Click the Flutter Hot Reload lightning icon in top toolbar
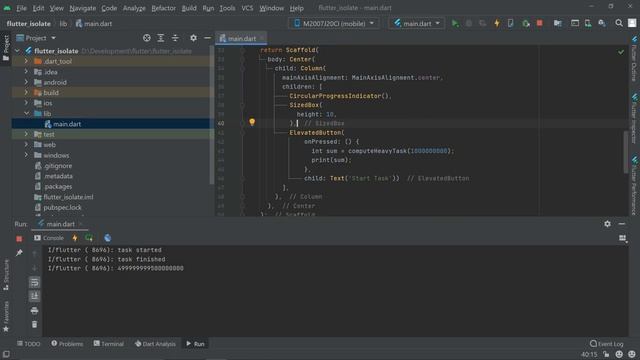 497,23
